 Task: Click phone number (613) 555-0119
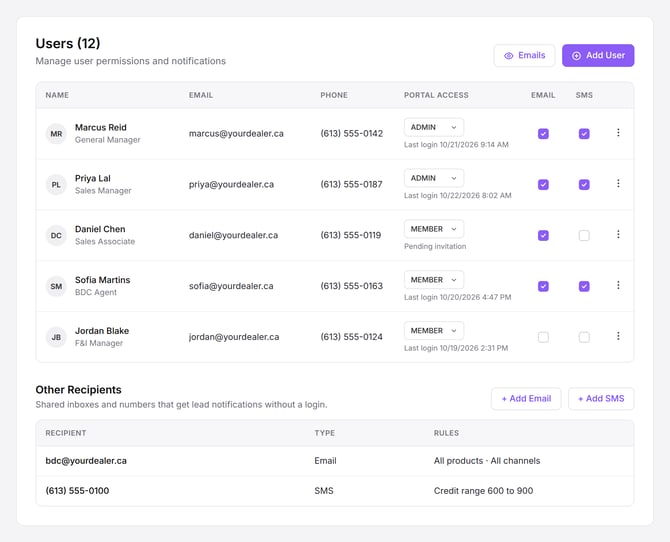351,236
